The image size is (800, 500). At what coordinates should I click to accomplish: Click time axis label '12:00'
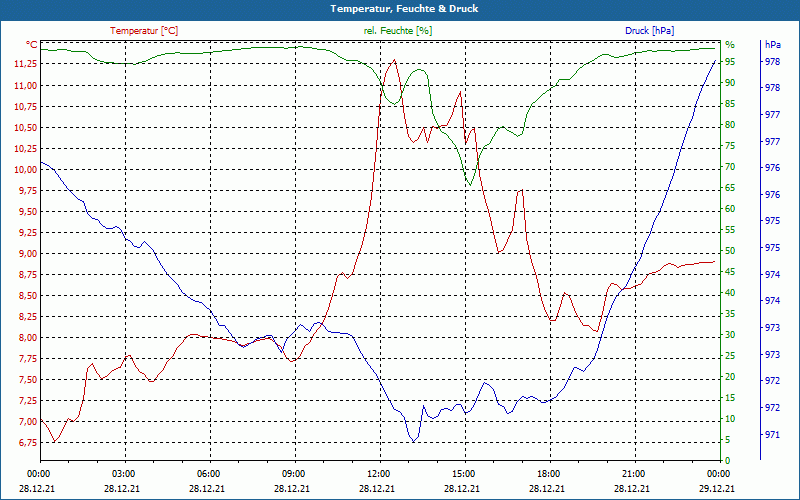tap(380, 473)
